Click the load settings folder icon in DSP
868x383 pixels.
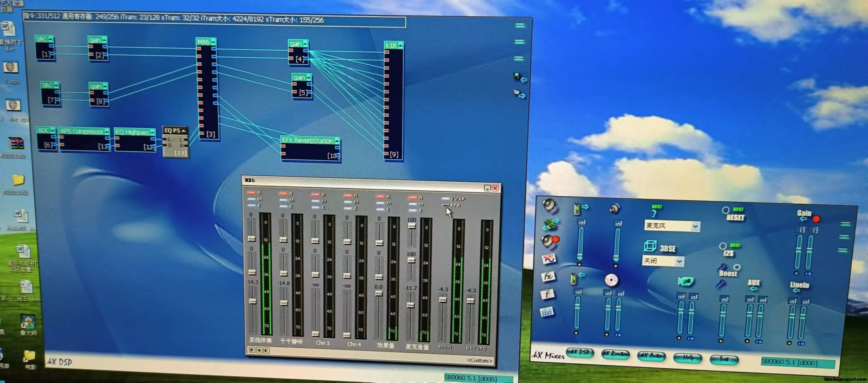tap(517, 92)
